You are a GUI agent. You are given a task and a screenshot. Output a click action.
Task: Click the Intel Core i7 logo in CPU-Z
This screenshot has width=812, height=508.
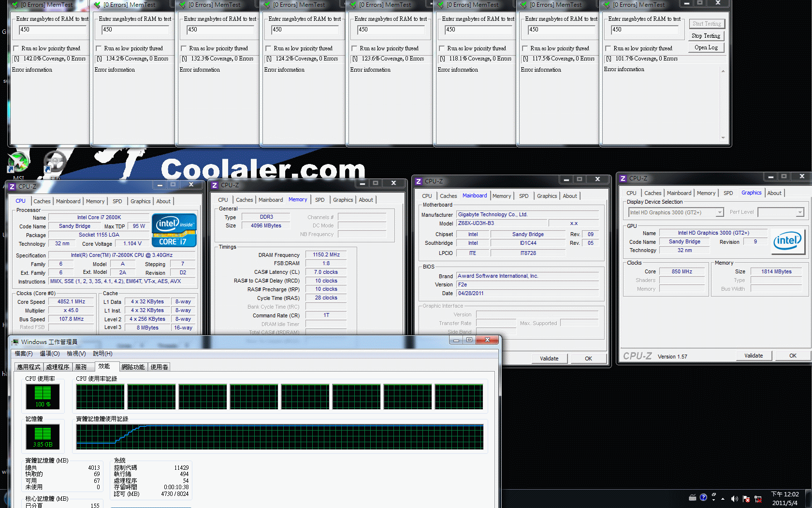174,230
